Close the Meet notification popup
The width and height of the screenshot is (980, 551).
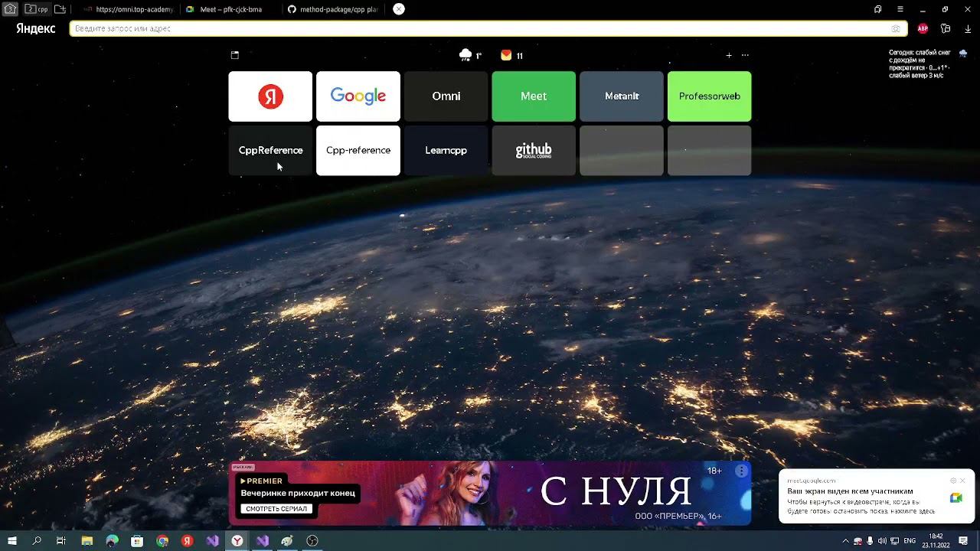point(963,481)
